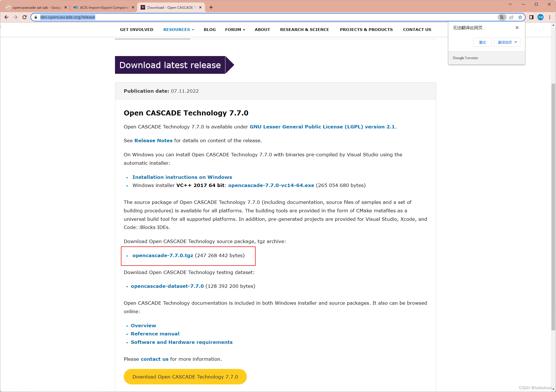Expand the RESOURCES navigation dropdown

(179, 30)
